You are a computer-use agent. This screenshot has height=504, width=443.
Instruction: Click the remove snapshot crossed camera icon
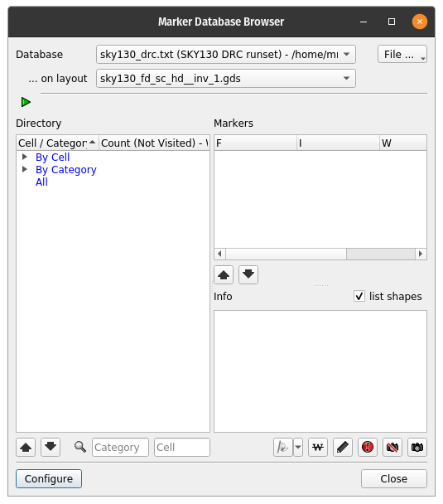[x=392, y=447]
